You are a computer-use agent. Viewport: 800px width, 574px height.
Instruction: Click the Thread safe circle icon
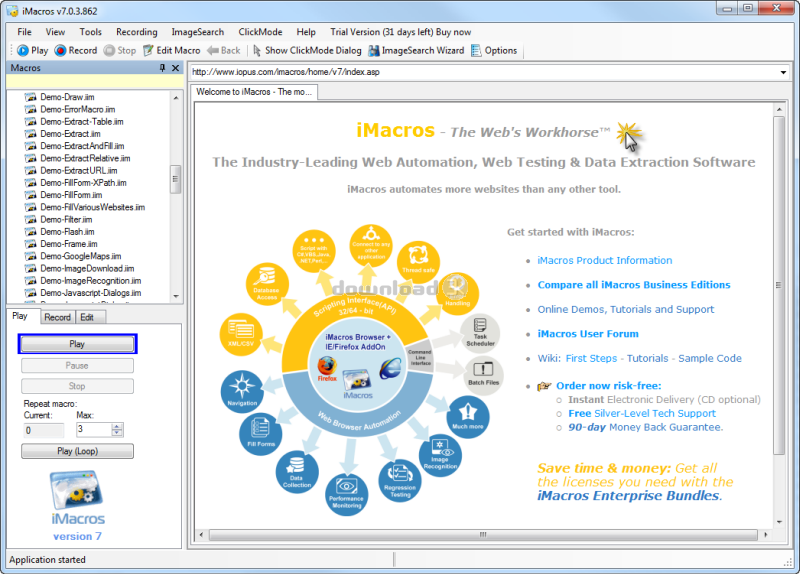click(x=418, y=261)
